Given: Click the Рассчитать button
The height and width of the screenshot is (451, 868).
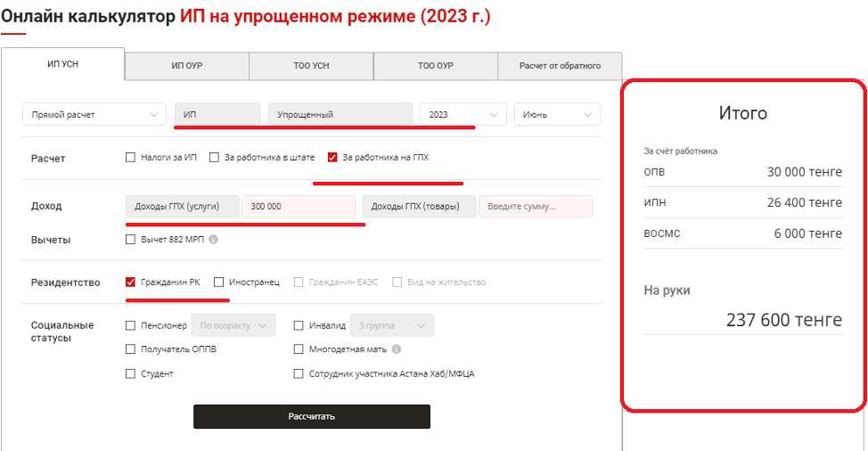Looking at the screenshot, I should pyautogui.click(x=312, y=417).
